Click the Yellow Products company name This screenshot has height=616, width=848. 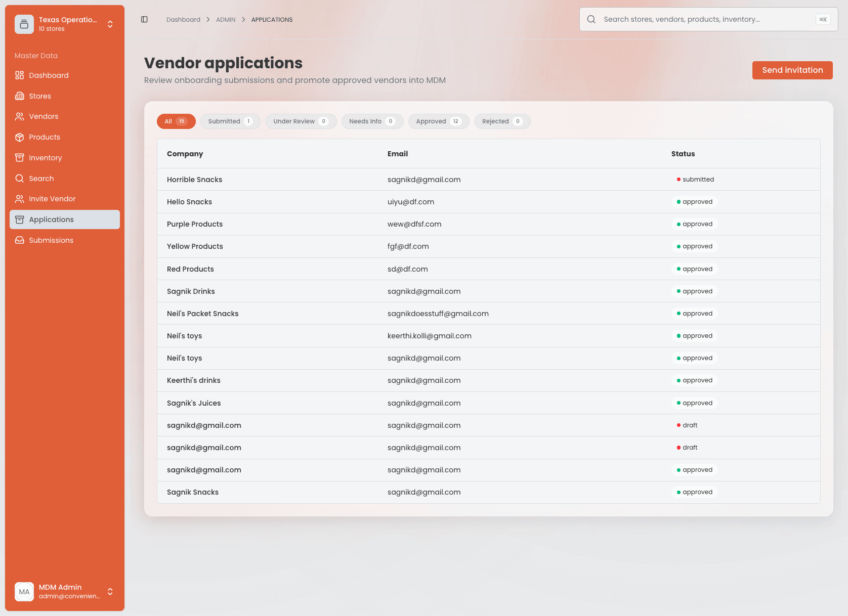(x=195, y=246)
